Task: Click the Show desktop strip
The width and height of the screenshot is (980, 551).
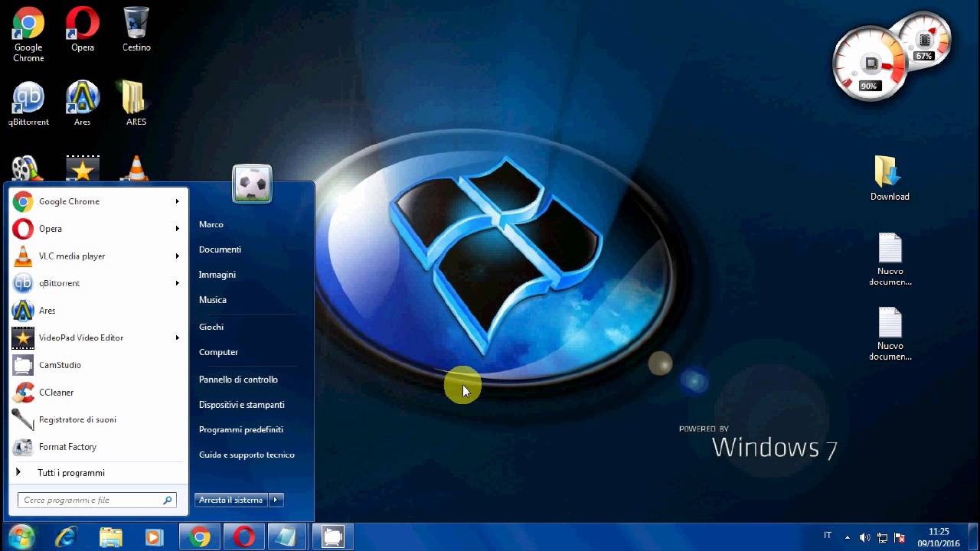Action: pyautogui.click(x=975, y=537)
